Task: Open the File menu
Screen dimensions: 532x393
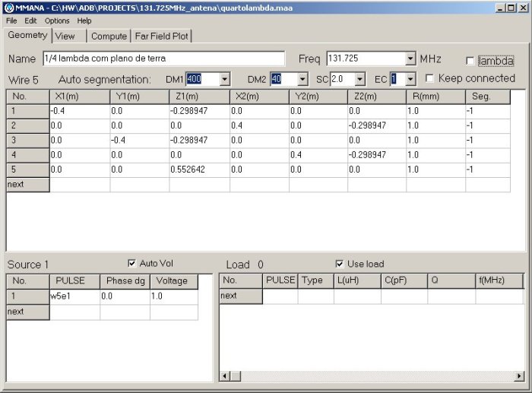Action: [x=11, y=21]
